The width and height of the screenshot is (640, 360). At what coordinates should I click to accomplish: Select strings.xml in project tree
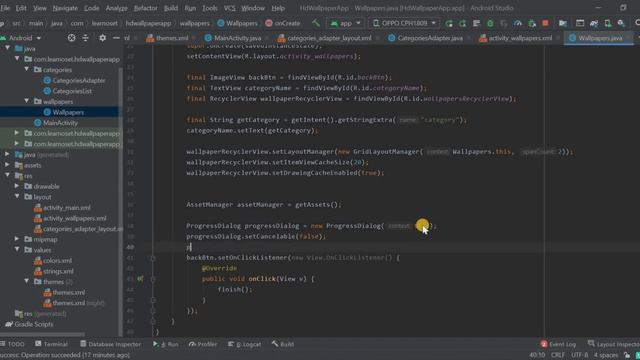(x=54, y=271)
